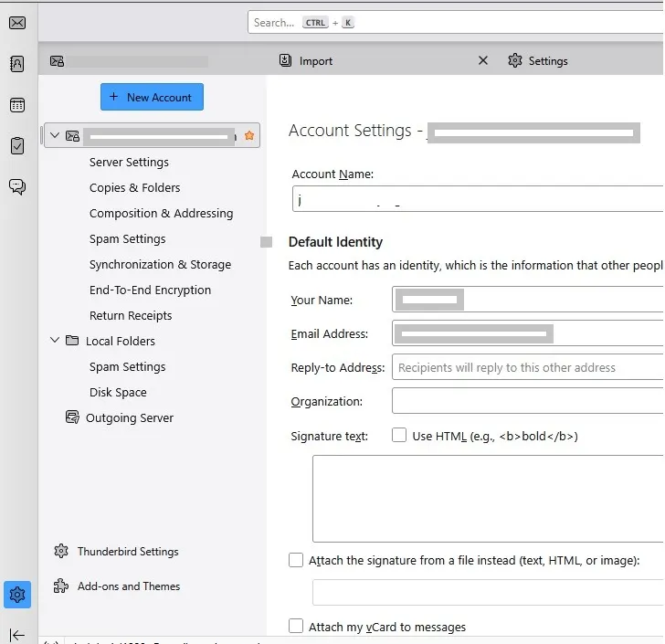Screen dimensions: 665x644
Task: Click the Add-ons puzzle piece icon
Action: [x=61, y=586]
